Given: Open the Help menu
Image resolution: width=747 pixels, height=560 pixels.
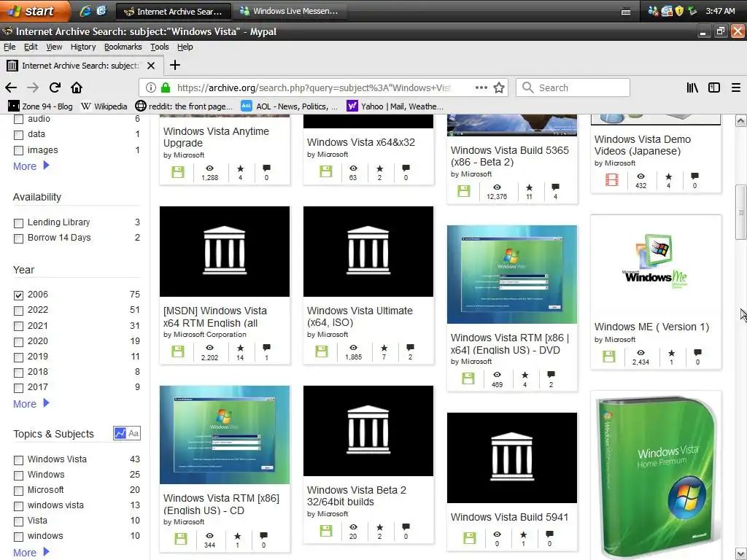Looking at the screenshot, I should [x=185, y=47].
